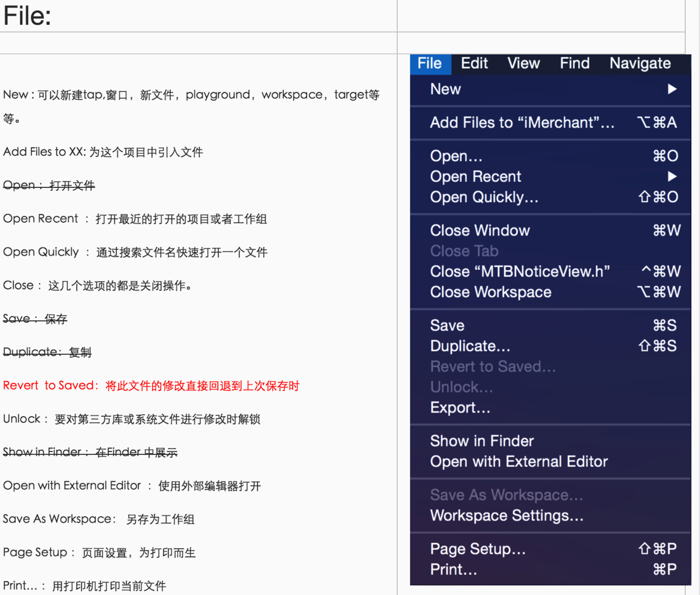Click the red "Revert to Saved" line
Viewport: 700px width, 595px height.
[151, 386]
